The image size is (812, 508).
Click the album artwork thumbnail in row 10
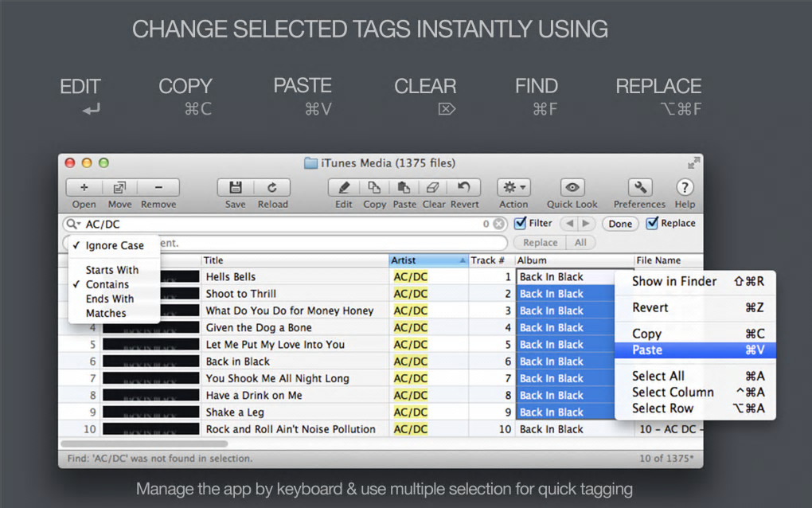point(150,429)
